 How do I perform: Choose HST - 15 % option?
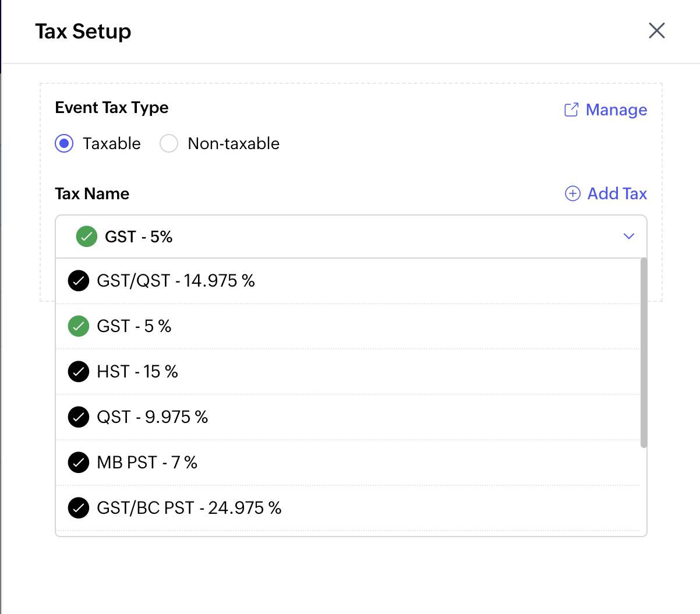137,372
